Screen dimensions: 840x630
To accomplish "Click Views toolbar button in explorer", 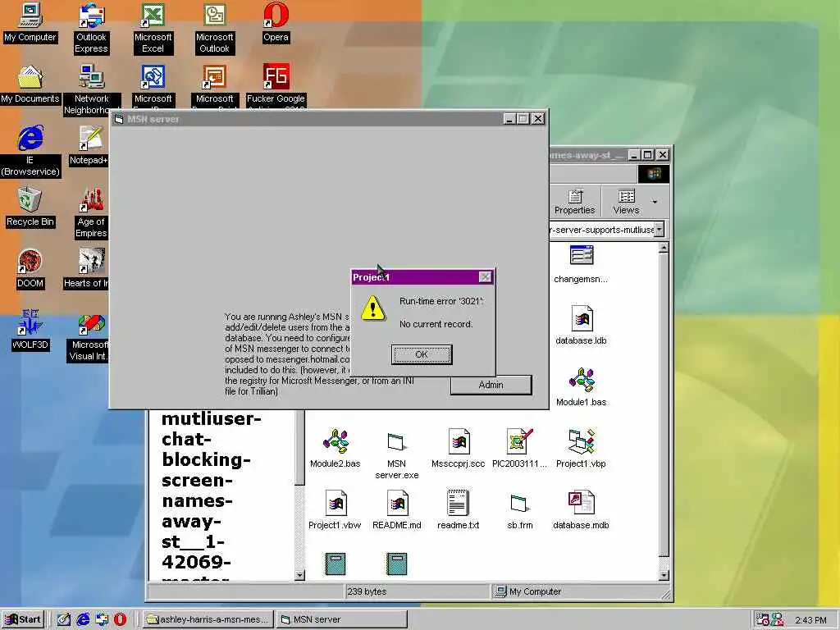I will coord(626,202).
